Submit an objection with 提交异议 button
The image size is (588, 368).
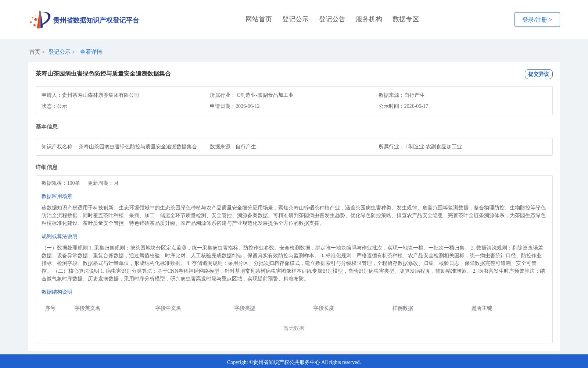[x=539, y=74]
